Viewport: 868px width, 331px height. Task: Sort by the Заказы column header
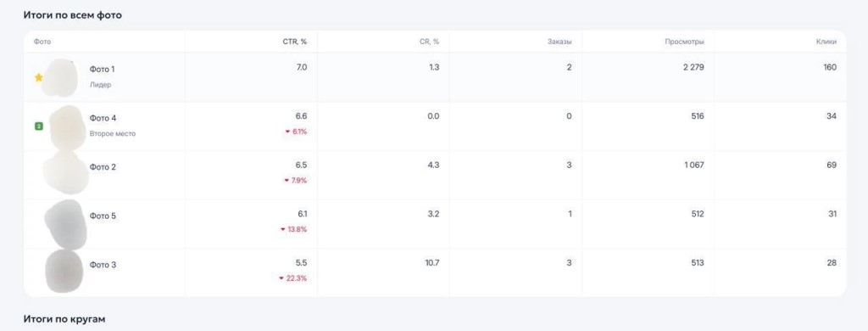(559, 42)
